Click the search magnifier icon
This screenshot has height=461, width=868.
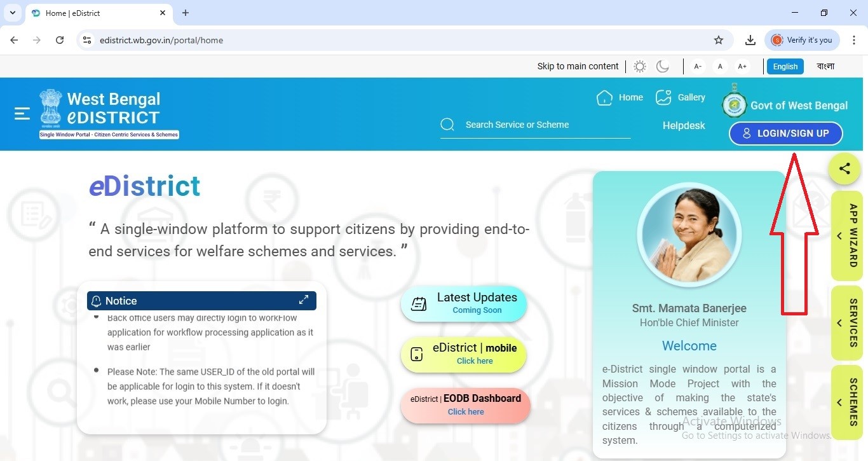click(447, 125)
